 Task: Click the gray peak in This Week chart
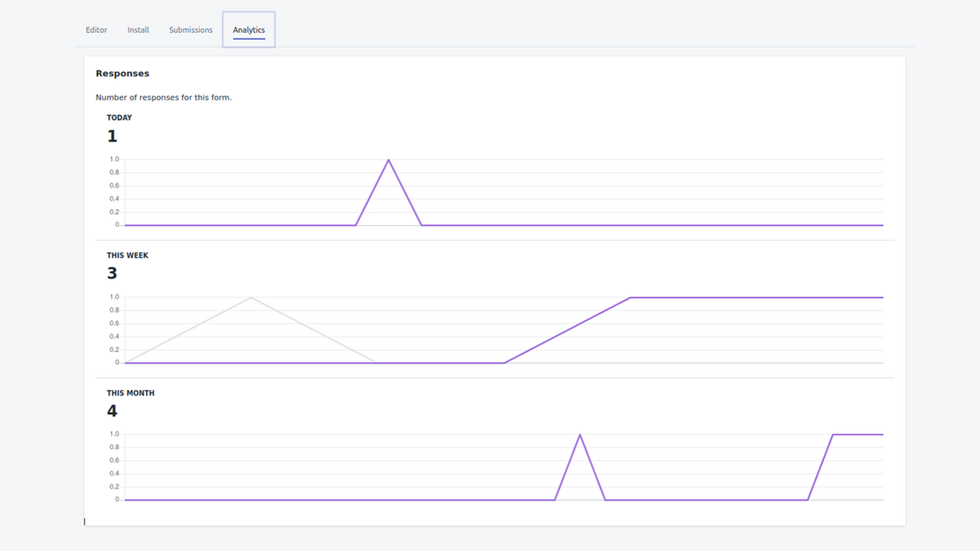251,298
